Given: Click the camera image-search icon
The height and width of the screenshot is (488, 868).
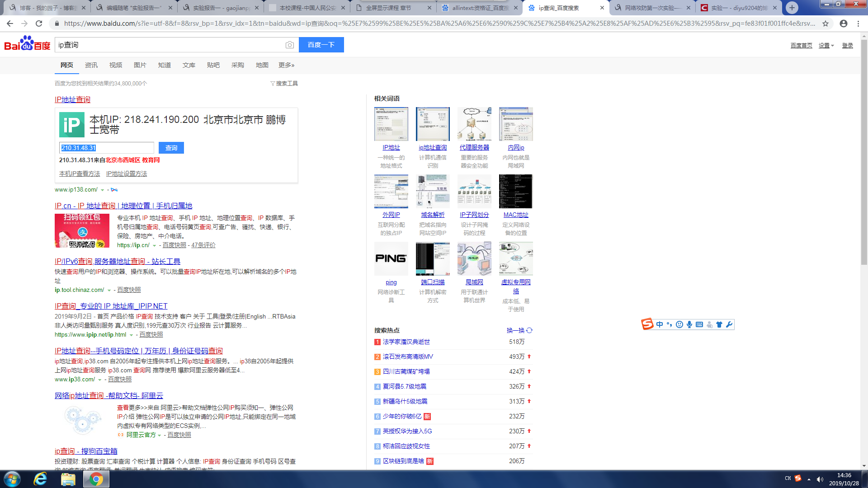Looking at the screenshot, I should pyautogui.click(x=290, y=45).
